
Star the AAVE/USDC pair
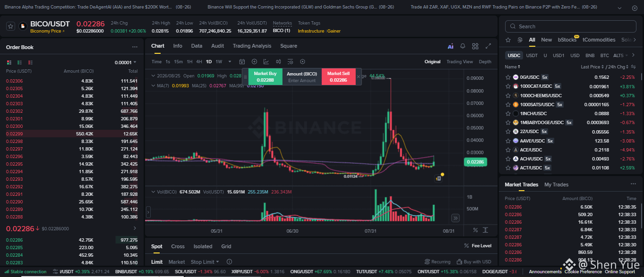click(508, 141)
